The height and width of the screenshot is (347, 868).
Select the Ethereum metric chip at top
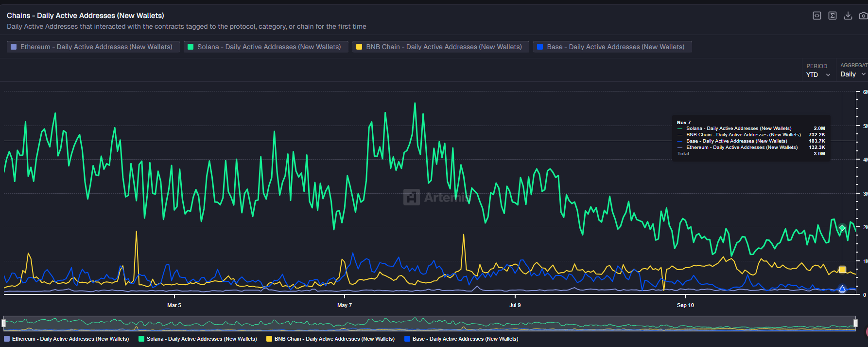click(x=92, y=47)
